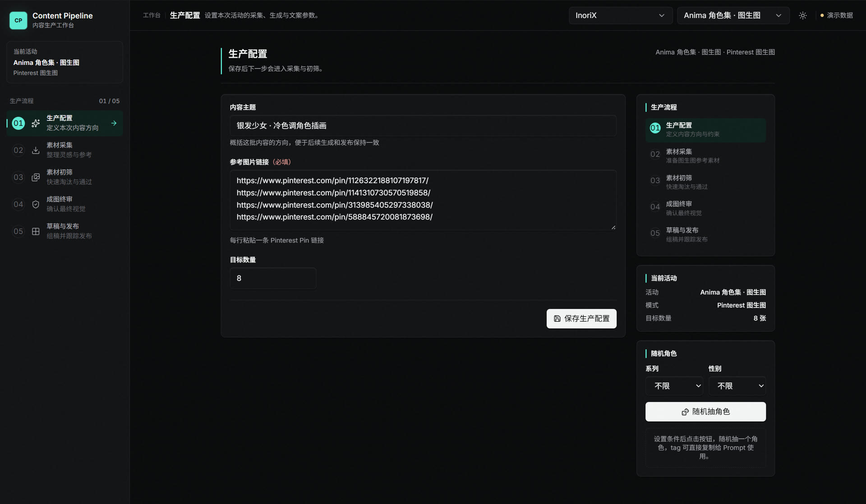866x504 pixels.
Task: Go to 素材初筛 step in the left sidebar
Action: tap(65, 177)
